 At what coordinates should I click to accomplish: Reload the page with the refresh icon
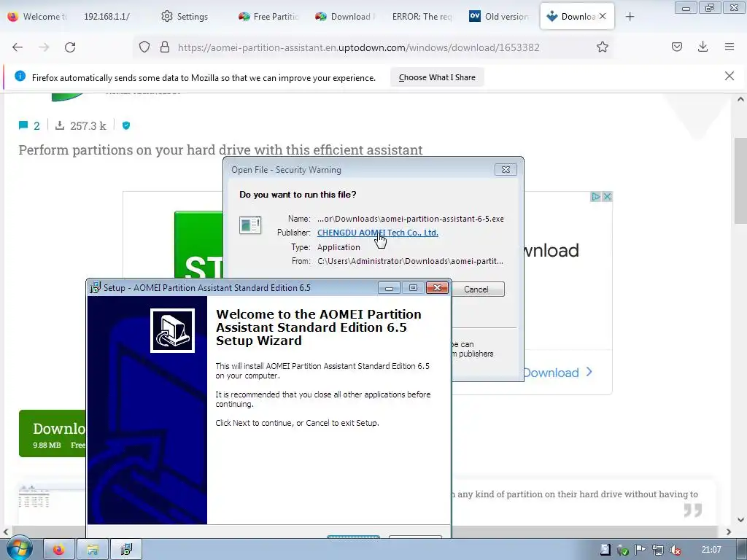pos(70,47)
